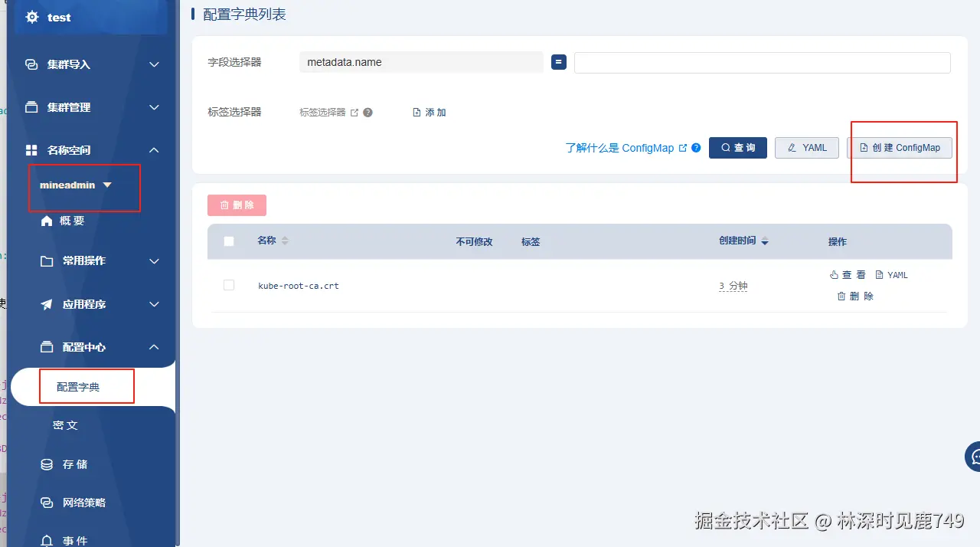Click the 不可修改 column header

pos(475,241)
